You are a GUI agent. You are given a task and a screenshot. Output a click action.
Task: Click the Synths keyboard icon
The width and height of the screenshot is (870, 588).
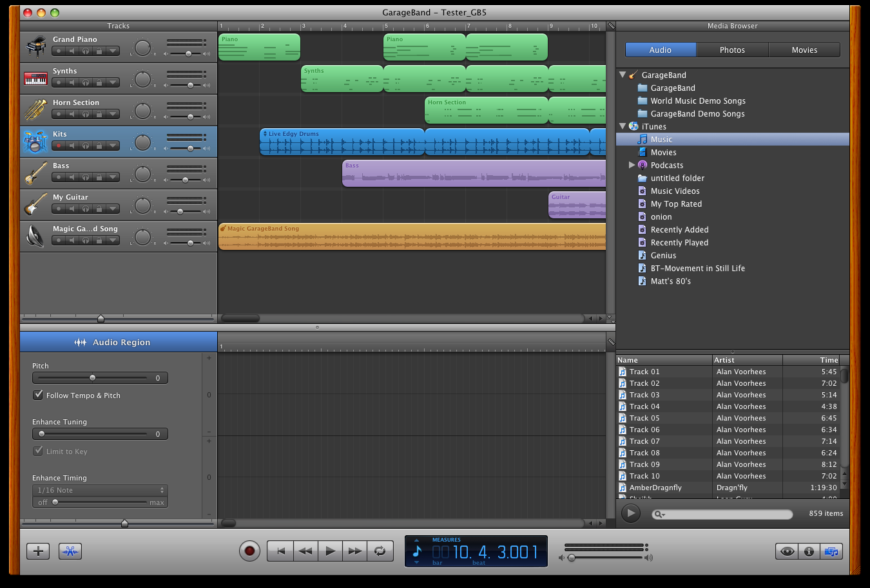tap(35, 79)
